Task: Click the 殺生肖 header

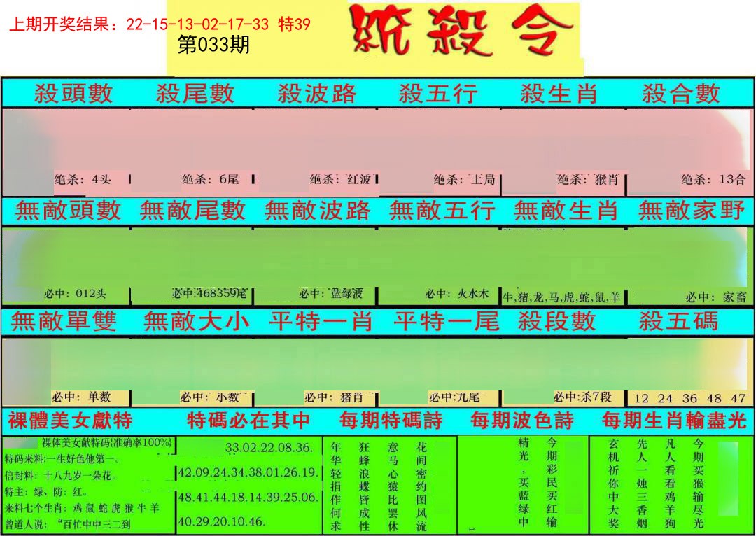Action: [x=559, y=93]
